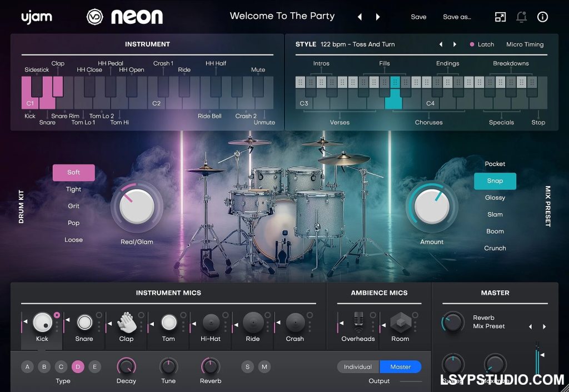Click the Decay knob
Image resolution: width=569 pixels, height=392 pixels.
[126, 366]
